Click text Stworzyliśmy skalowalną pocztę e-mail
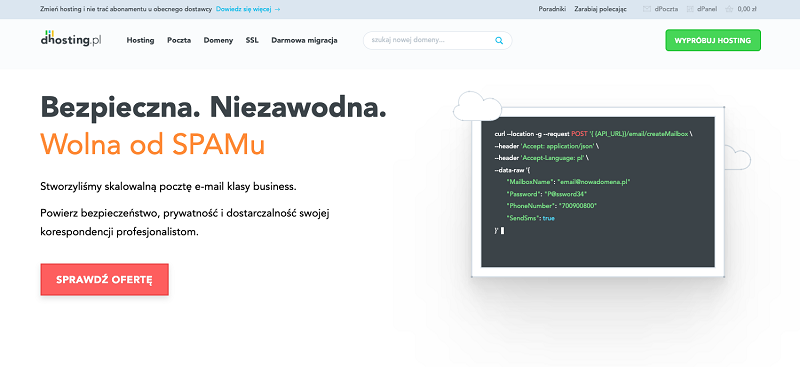The image size is (800, 367). (168, 187)
